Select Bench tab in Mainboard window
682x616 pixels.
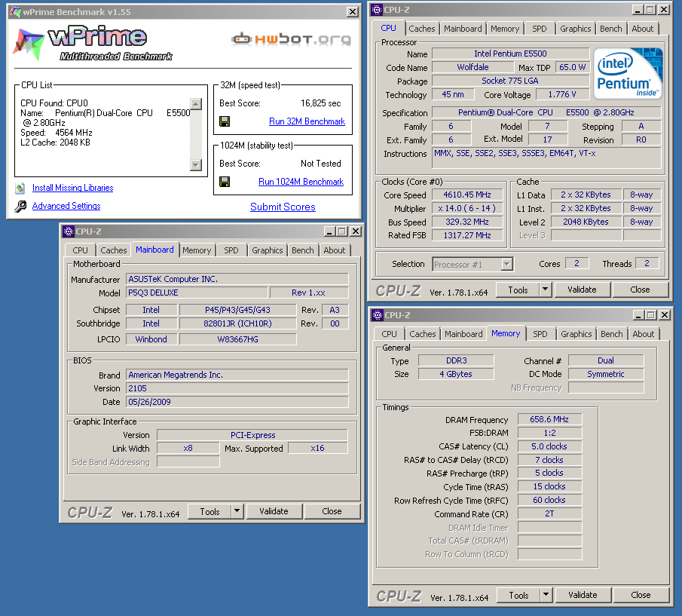point(303,250)
